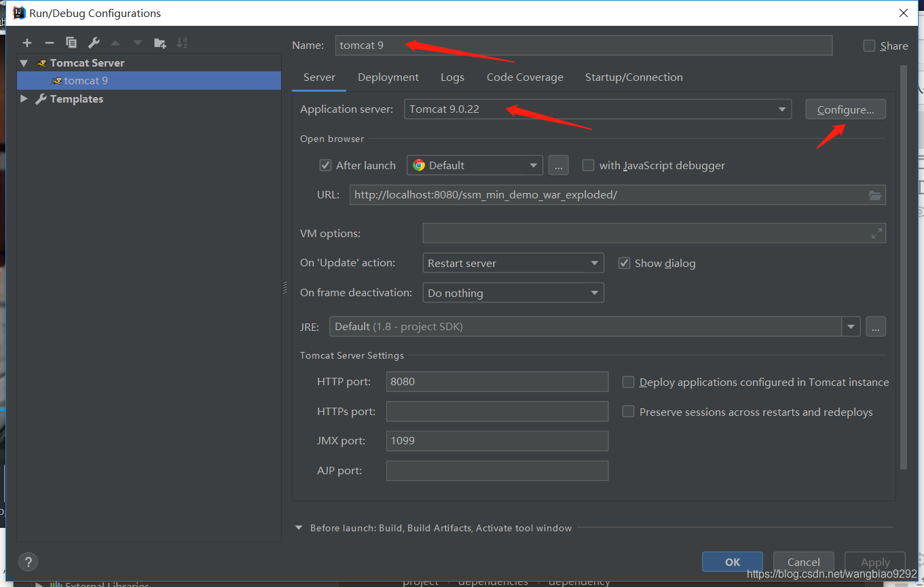The height and width of the screenshot is (587, 924).
Task: Open Default browser dropdown
Action: pos(475,165)
